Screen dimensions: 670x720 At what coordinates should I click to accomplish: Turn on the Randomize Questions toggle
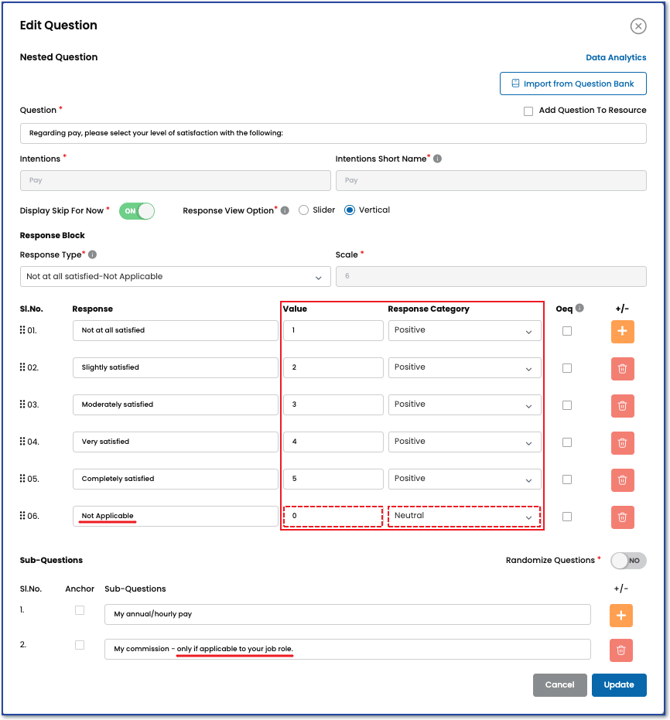(628, 561)
